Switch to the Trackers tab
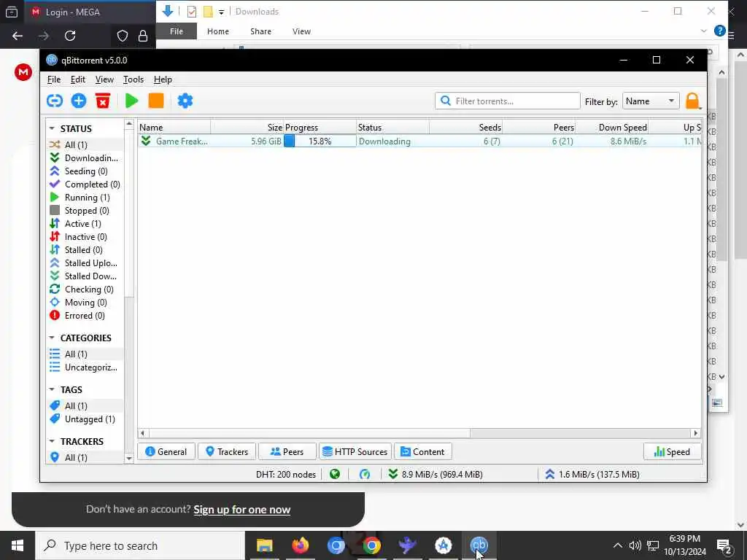 point(227,452)
